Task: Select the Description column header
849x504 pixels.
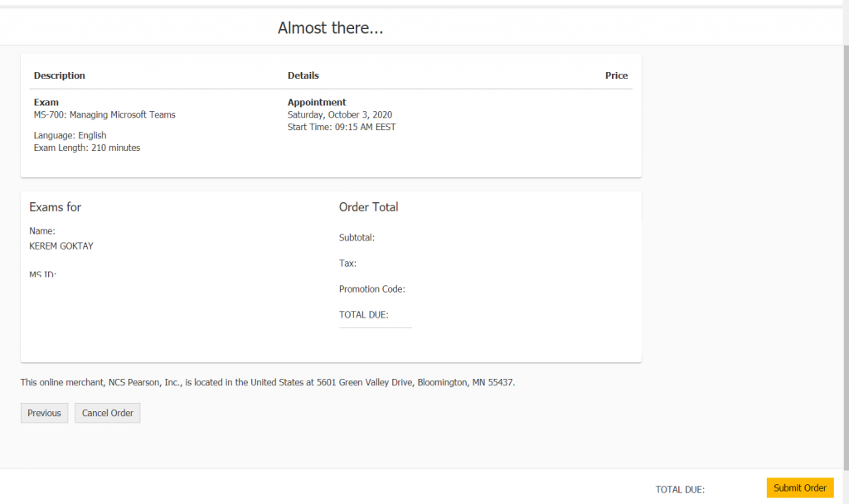Action: tap(59, 75)
